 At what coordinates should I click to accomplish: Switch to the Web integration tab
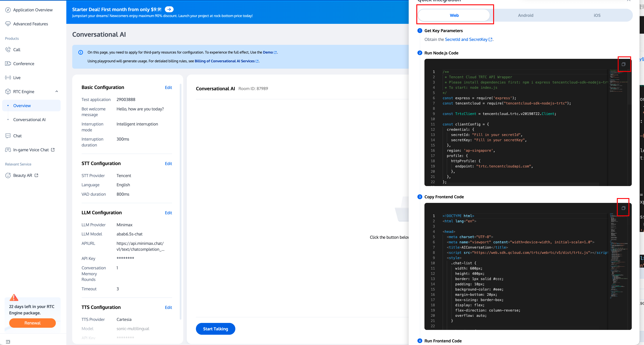coord(454,16)
